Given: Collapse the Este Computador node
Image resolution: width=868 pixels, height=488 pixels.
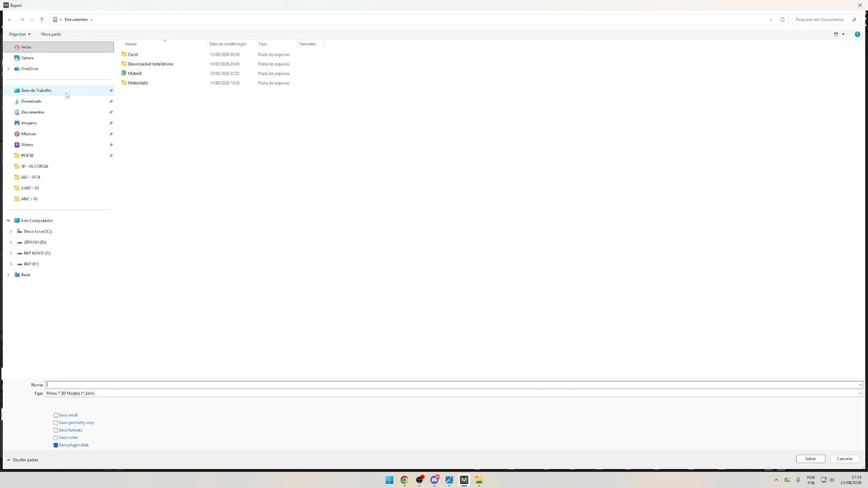Looking at the screenshot, I should coord(8,220).
